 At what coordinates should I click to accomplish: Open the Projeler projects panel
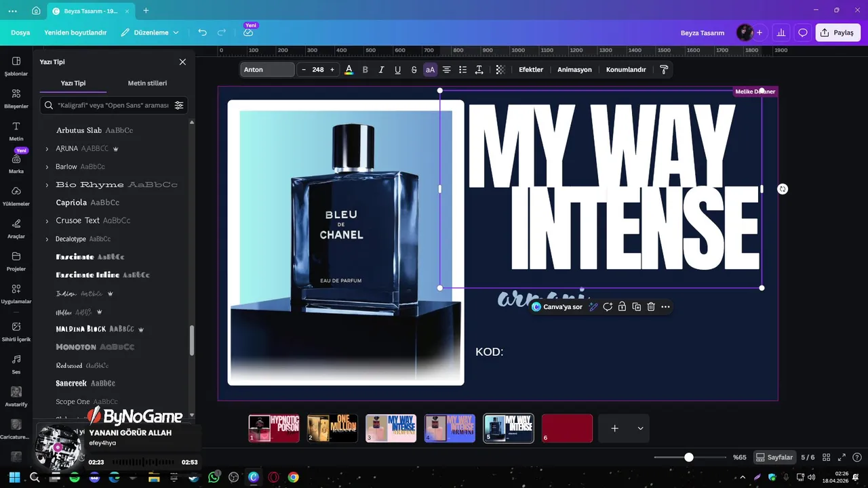tap(16, 261)
